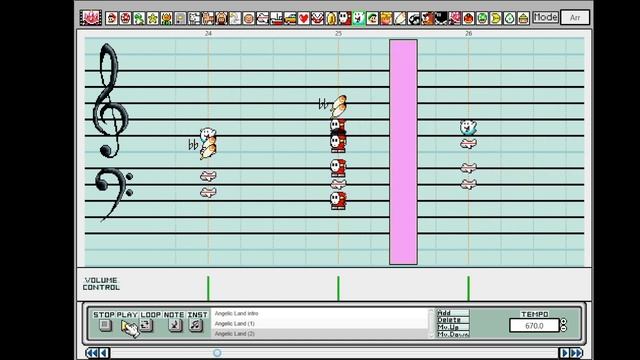Screen dimensions: 640x360
Task: Select the Swan instrument icon
Action: point(235,18)
